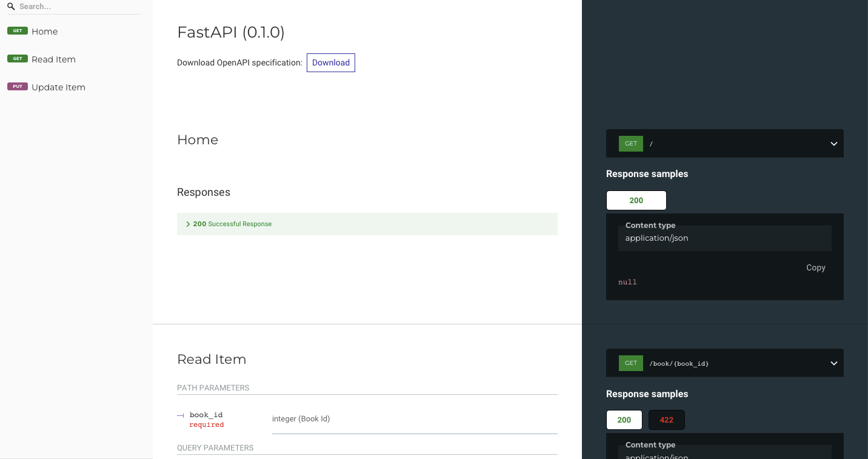Click the PATH PARAMETERS label

(x=213, y=387)
